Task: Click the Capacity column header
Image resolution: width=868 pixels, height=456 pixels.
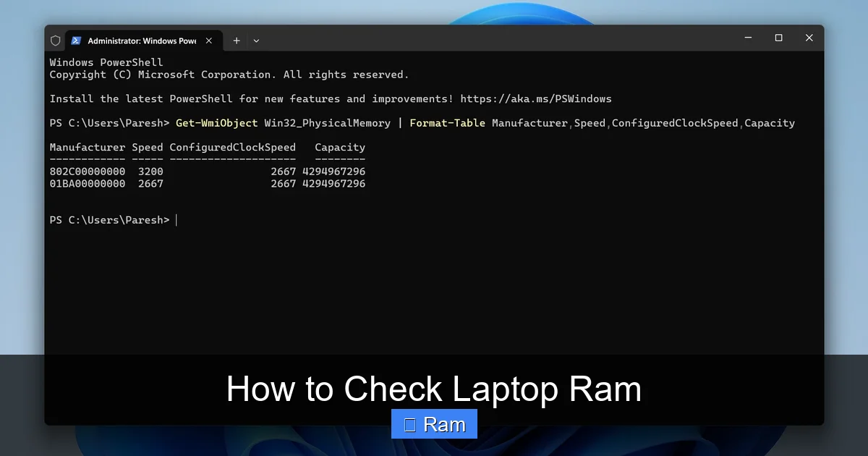Action: tap(340, 148)
